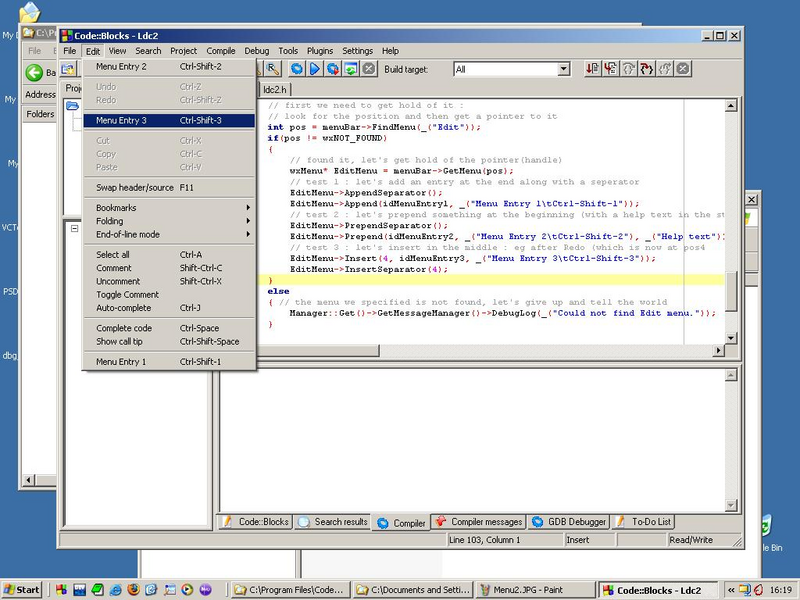Click the Build gear icon in the toolbar
Image resolution: width=800 pixels, height=600 pixels.
tap(296, 69)
